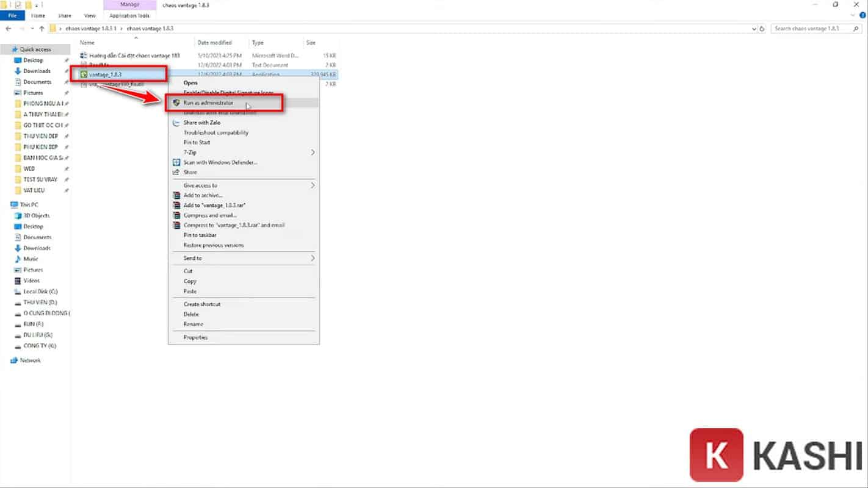Click the 3D Objects folder icon
Viewport: 868px width, 488px height.
tap(18, 216)
